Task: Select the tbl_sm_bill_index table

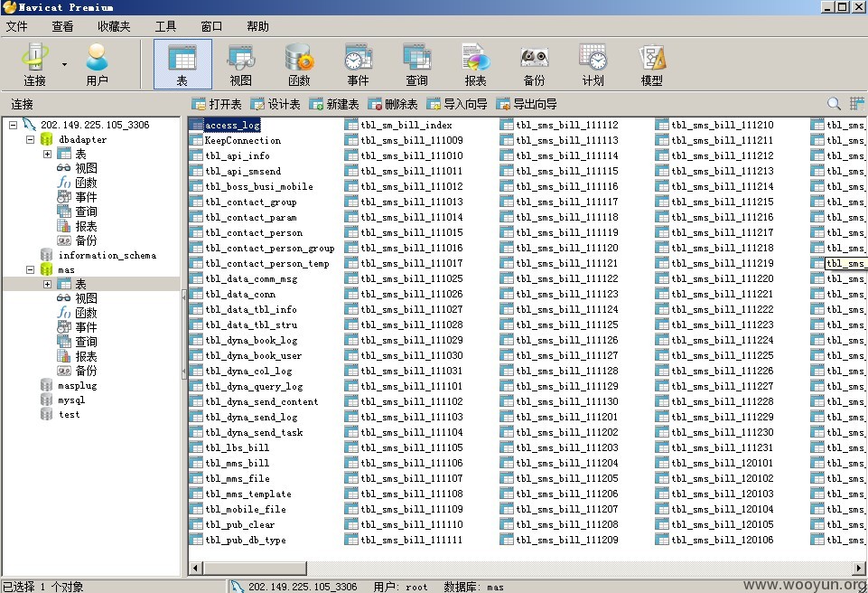Action: tap(406, 126)
